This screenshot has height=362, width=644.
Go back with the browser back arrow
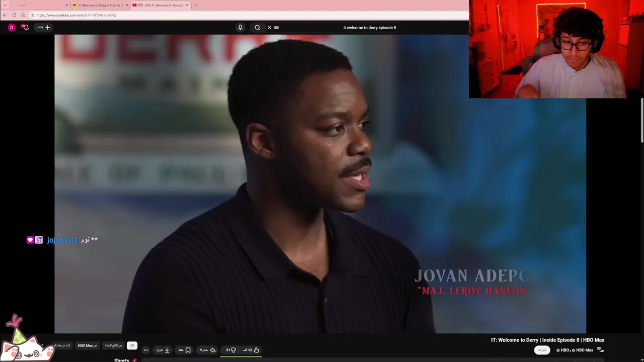pos(5,15)
